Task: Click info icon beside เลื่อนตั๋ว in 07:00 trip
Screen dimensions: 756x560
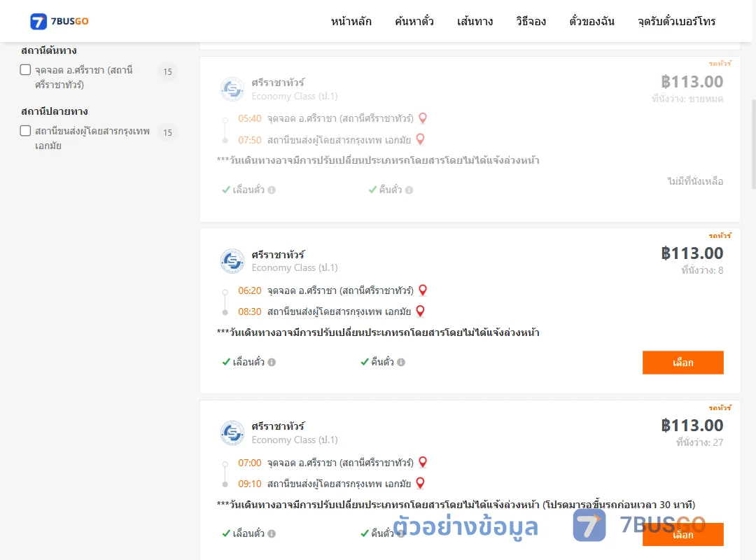Action: click(x=272, y=533)
